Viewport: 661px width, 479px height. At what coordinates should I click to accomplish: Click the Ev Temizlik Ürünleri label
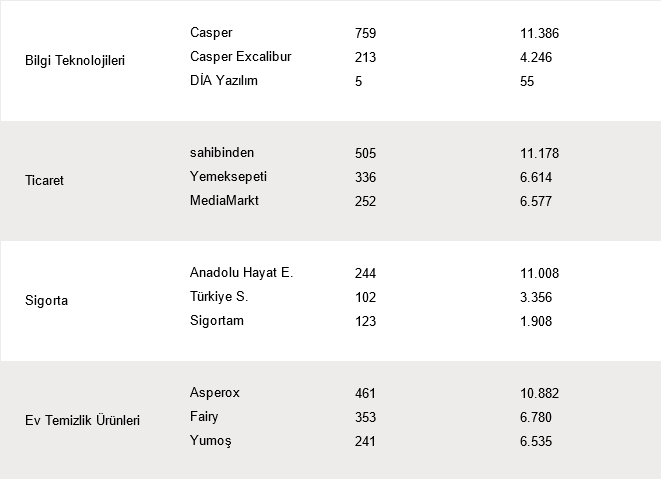pyautogui.click(x=82, y=420)
